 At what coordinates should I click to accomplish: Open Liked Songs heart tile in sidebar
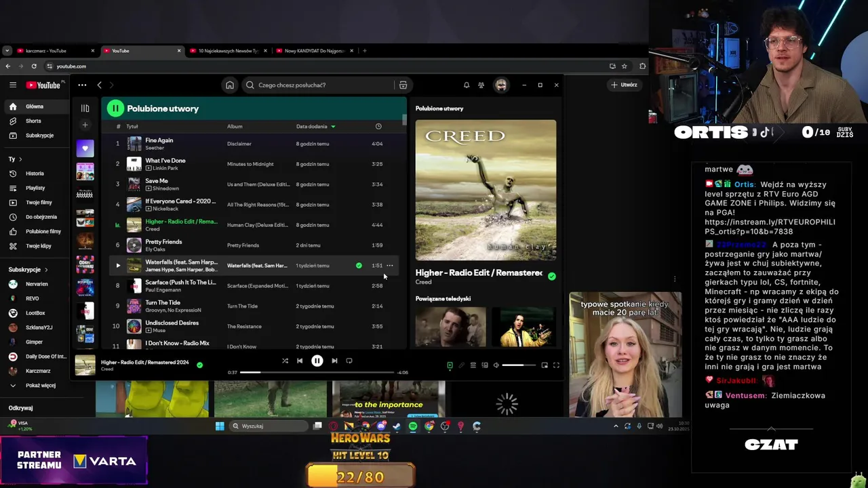point(85,148)
